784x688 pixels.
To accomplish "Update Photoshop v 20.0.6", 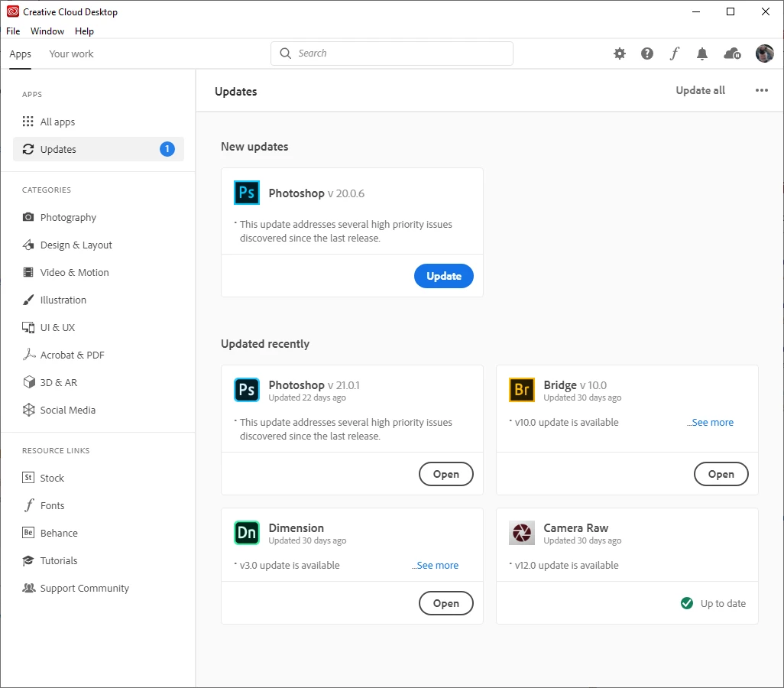I will 443,276.
